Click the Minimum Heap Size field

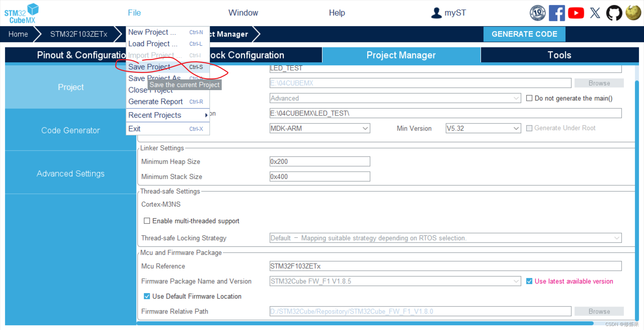[320, 161]
